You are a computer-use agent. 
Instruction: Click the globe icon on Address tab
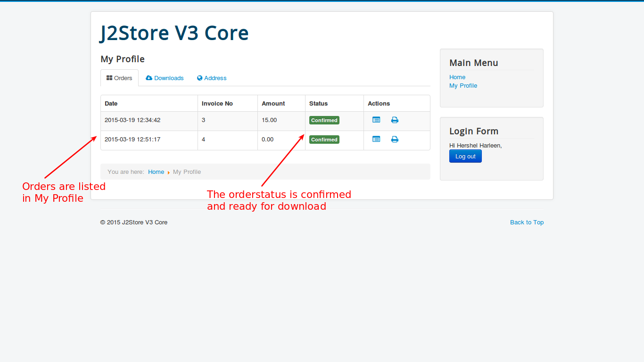coord(200,78)
